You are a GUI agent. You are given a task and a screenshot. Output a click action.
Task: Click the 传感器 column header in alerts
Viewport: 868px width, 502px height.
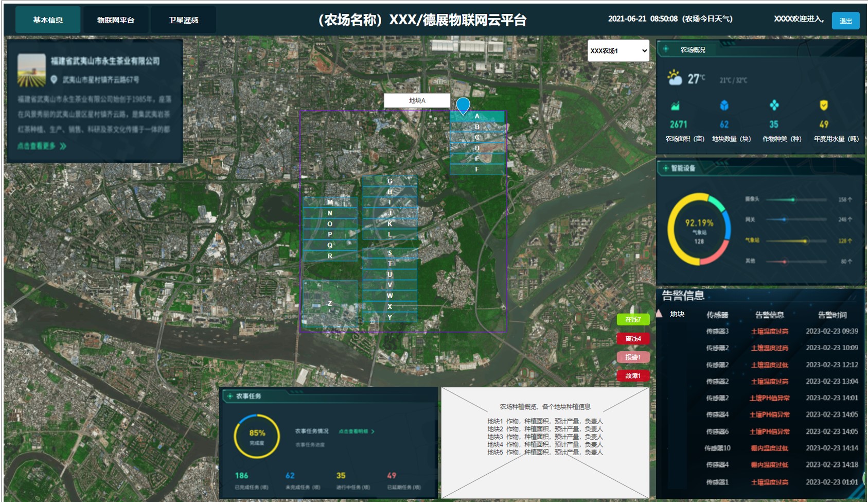coord(717,315)
